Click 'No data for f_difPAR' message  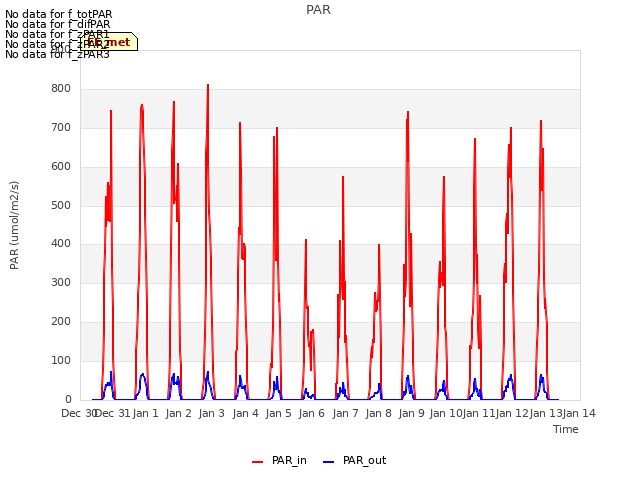point(58,24)
